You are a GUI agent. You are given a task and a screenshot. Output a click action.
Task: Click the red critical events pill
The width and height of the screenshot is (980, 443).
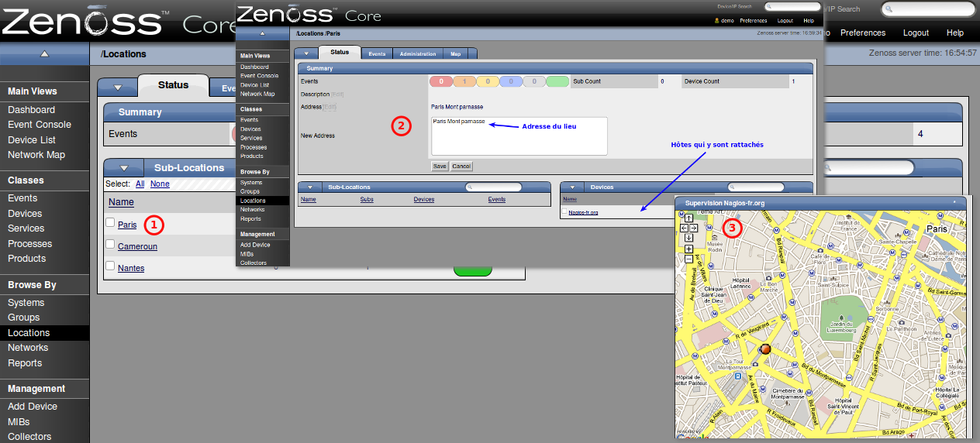point(440,81)
